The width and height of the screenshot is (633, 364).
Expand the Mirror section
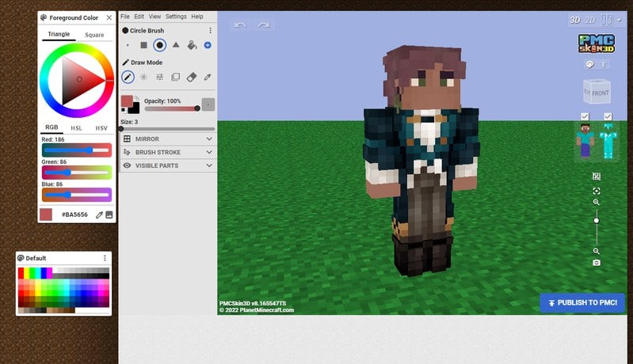(x=168, y=138)
